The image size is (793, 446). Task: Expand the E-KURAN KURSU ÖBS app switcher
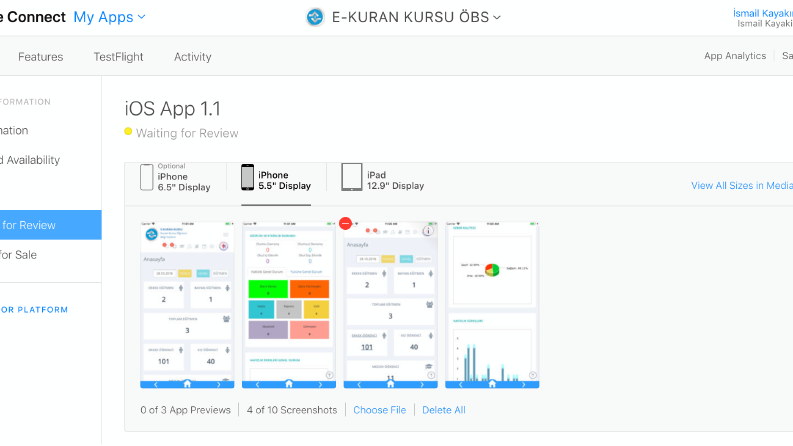416,17
